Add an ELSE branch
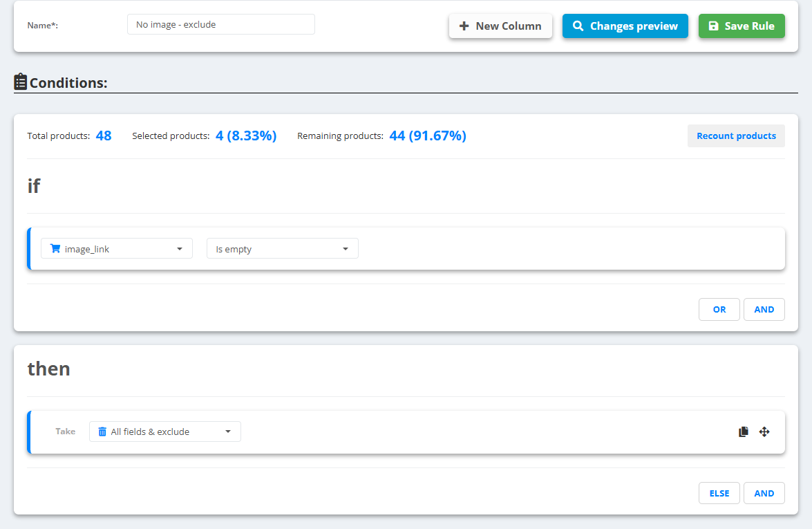The width and height of the screenshot is (812, 529). (719, 493)
